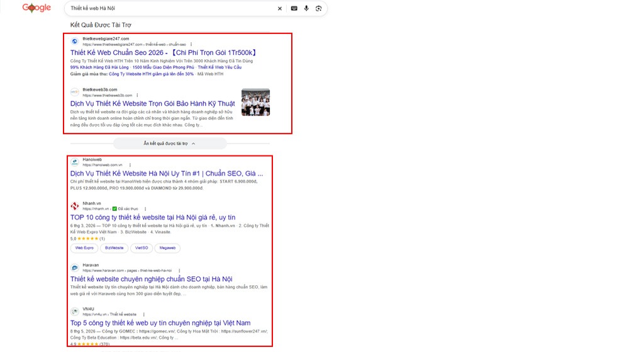This screenshot has width=644, height=352.
Task: Open three-dot menu for Nhanh.vn result
Action: 145,209
